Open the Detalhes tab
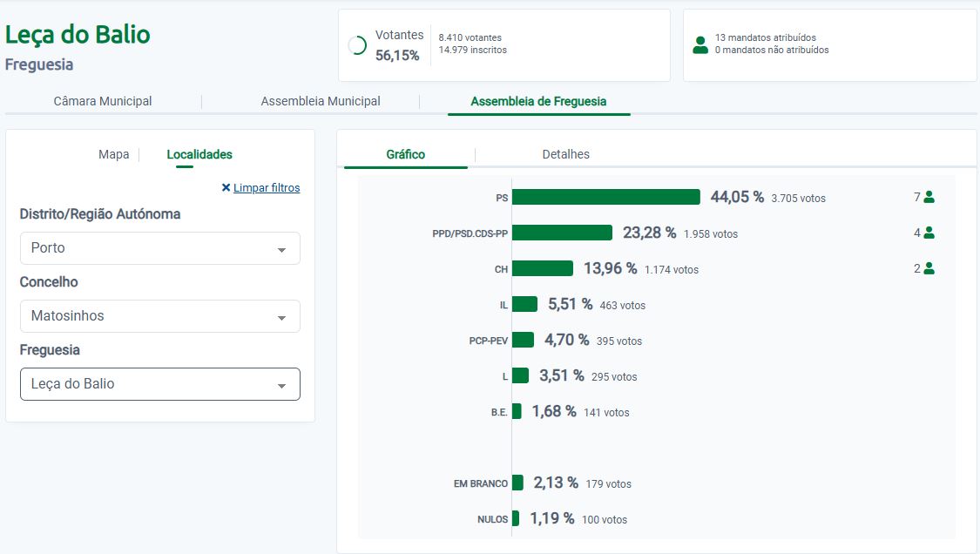This screenshot has height=554, width=980. 565,154
